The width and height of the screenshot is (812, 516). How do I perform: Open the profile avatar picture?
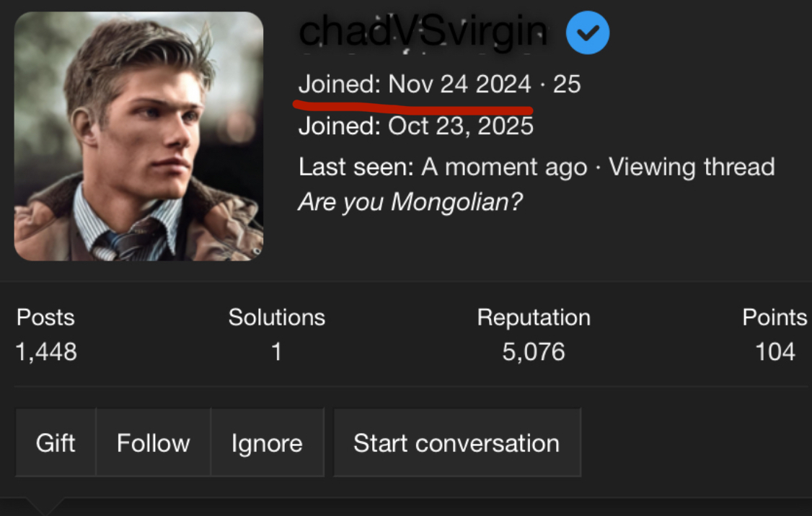point(138,136)
